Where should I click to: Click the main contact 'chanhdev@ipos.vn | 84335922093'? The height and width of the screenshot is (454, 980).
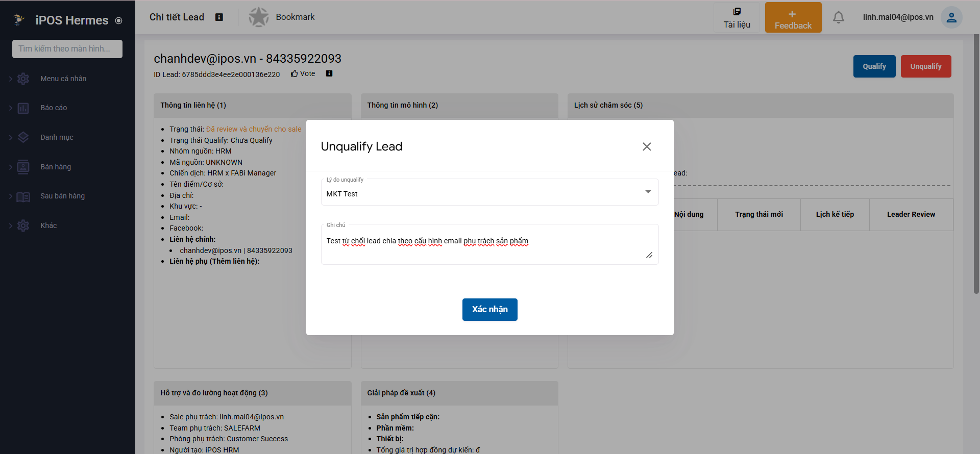point(236,251)
